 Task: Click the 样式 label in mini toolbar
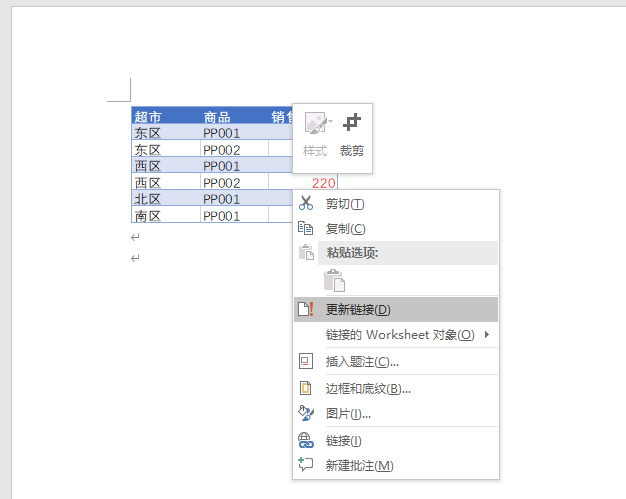315,151
